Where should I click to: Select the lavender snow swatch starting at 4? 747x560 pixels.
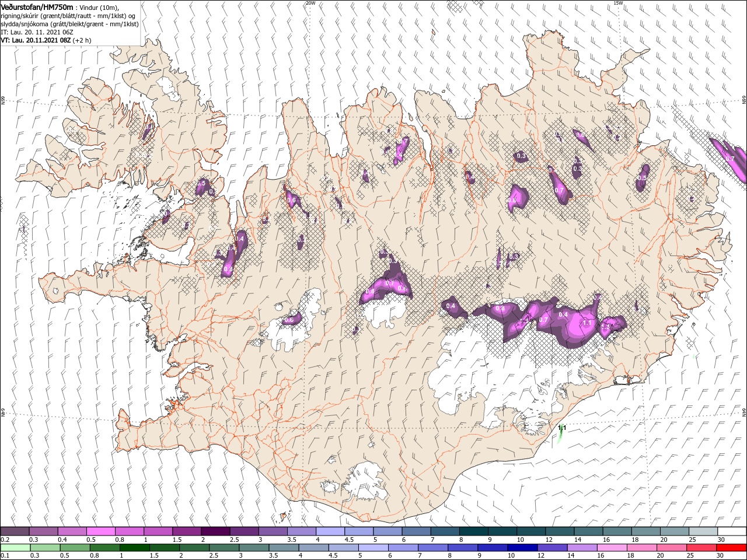[330, 531]
